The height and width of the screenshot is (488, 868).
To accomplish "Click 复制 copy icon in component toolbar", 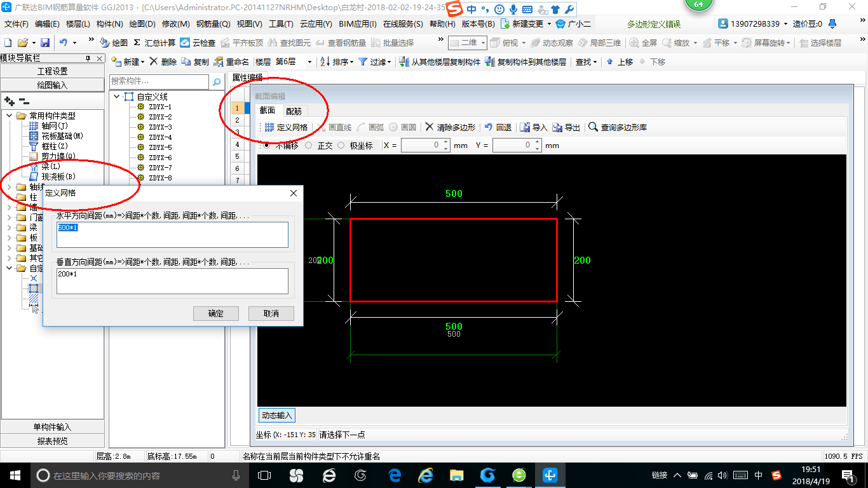I will 195,62.
